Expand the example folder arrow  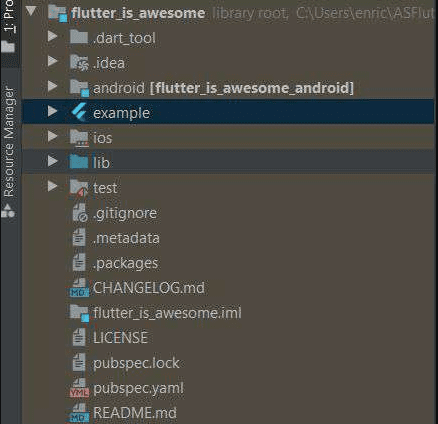52,111
